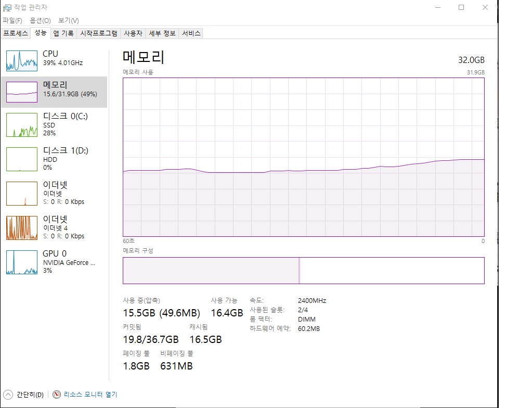Click the 리소스 모니터 열기 icon

57,394
